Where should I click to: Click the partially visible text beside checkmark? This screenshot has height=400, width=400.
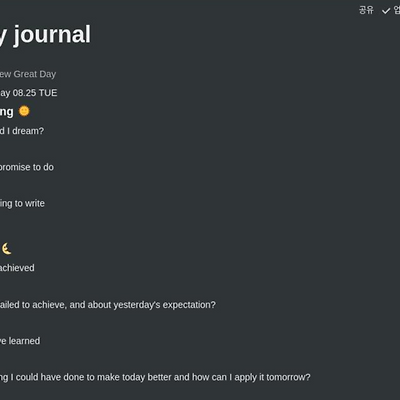tap(396, 10)
